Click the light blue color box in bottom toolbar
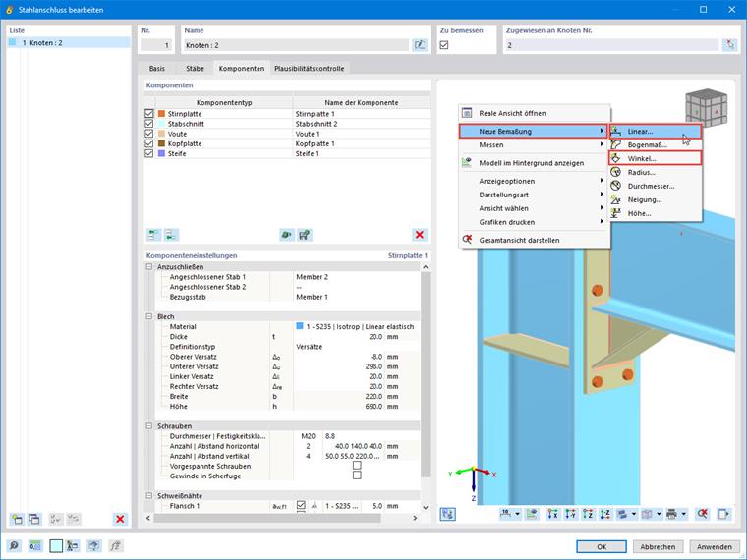Viewport: 747px width, 560px height. coord(56,546)
